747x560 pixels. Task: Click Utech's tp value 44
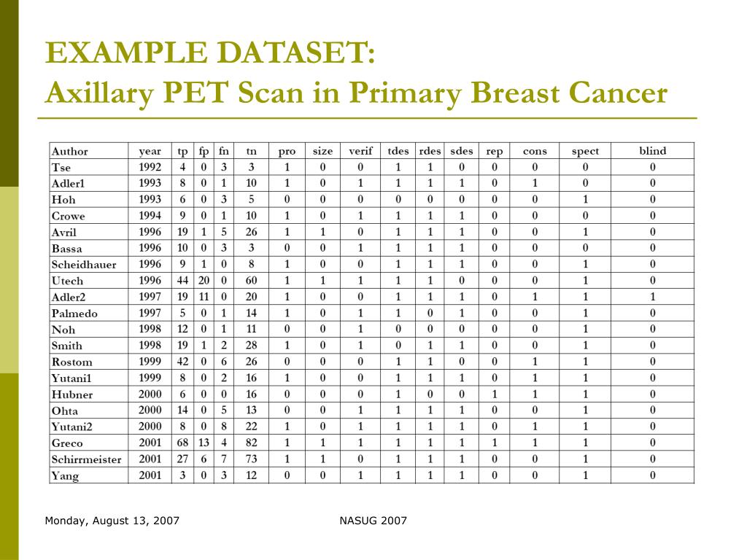coord(182,281)
